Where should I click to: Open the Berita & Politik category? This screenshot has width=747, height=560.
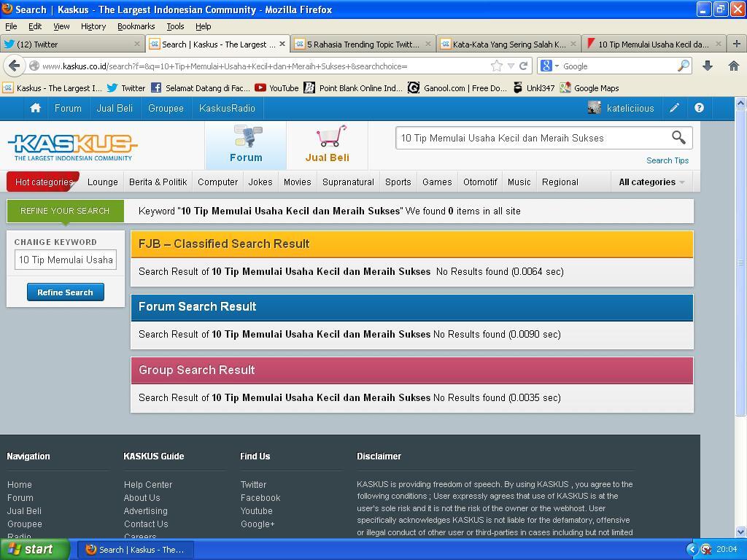click(158, 182)
